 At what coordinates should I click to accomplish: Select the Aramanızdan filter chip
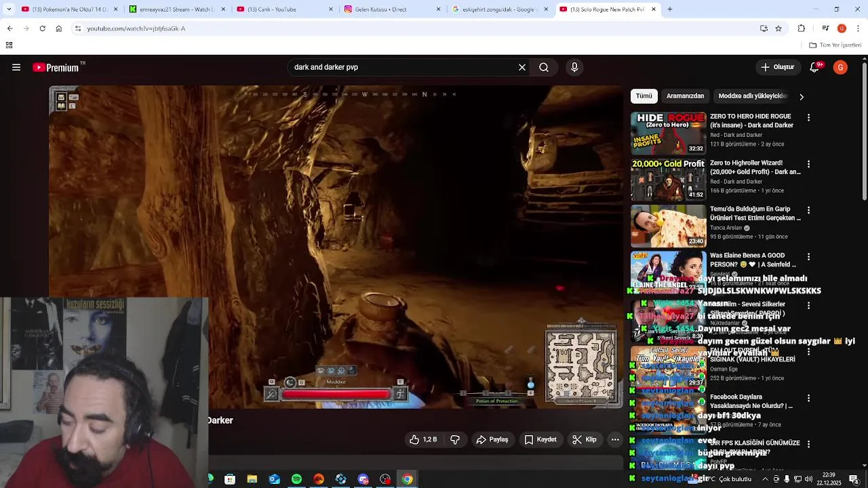pos(685,96)
